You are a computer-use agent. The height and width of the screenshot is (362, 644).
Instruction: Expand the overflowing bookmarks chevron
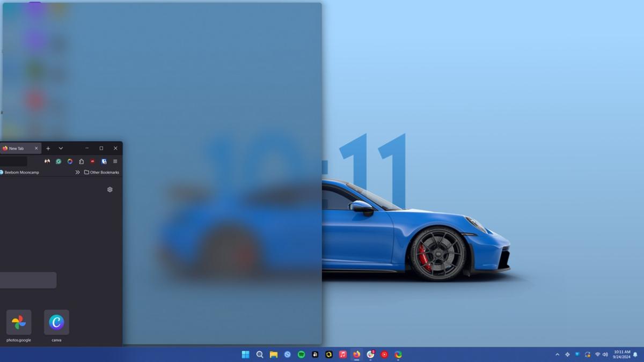(x=78, y=172)
